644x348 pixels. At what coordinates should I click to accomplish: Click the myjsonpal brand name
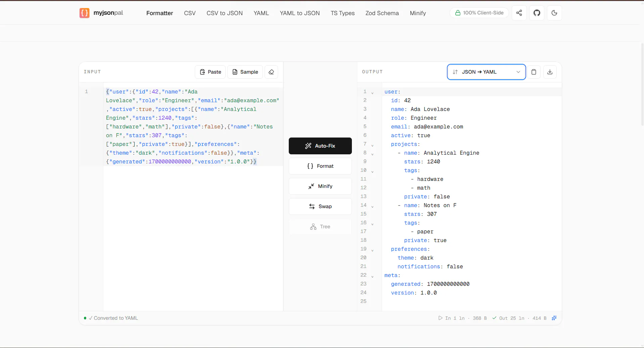[108, 13]
